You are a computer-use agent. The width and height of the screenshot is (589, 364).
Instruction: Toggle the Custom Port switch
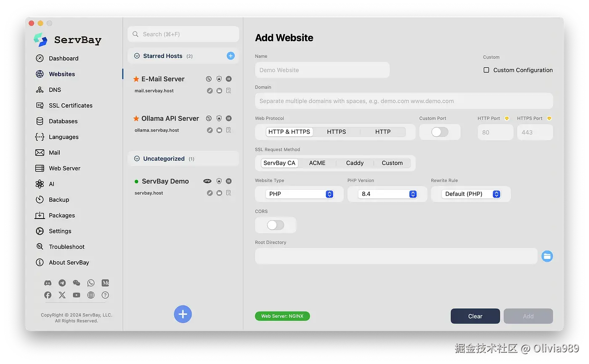point(440,132)
